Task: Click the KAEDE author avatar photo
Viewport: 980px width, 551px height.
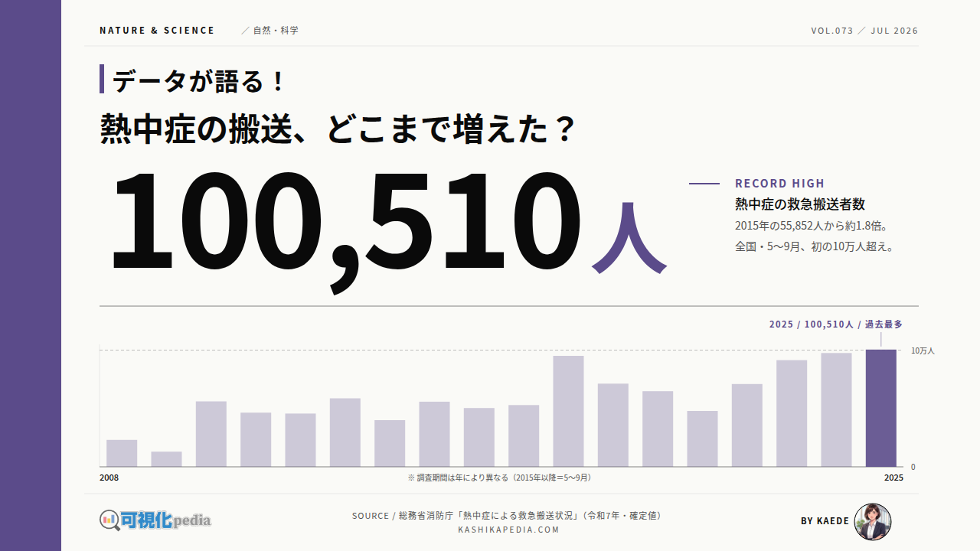Action: pyautogui.click(x=873, y=522)
